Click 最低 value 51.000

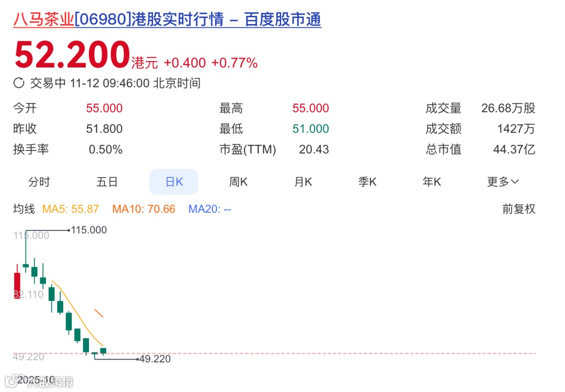(311, 129)
